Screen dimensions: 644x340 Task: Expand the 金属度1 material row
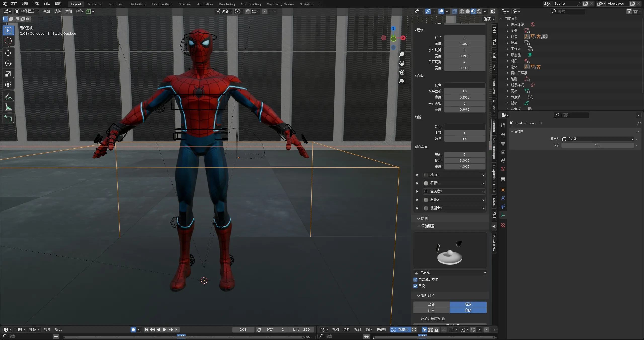click(x=417, y=191)
